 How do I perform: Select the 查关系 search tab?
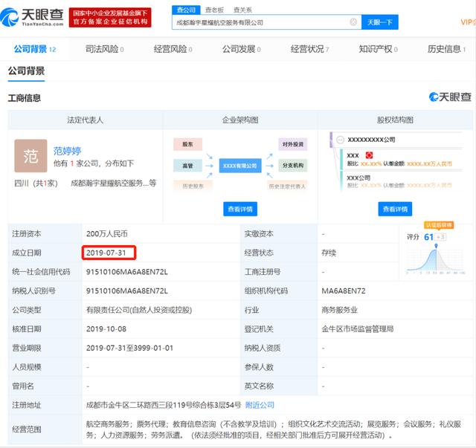coord(242,10)
